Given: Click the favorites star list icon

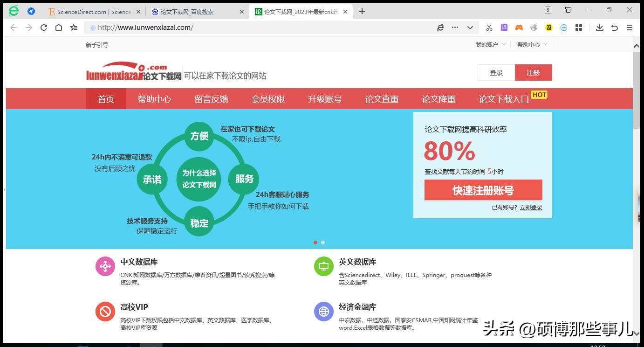Looking at the screenshot, I should click(74, 28).
